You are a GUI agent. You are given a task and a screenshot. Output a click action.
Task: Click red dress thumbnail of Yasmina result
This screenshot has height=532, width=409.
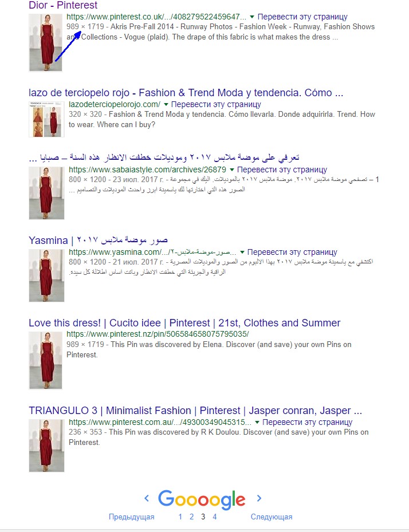pos(46,275)
